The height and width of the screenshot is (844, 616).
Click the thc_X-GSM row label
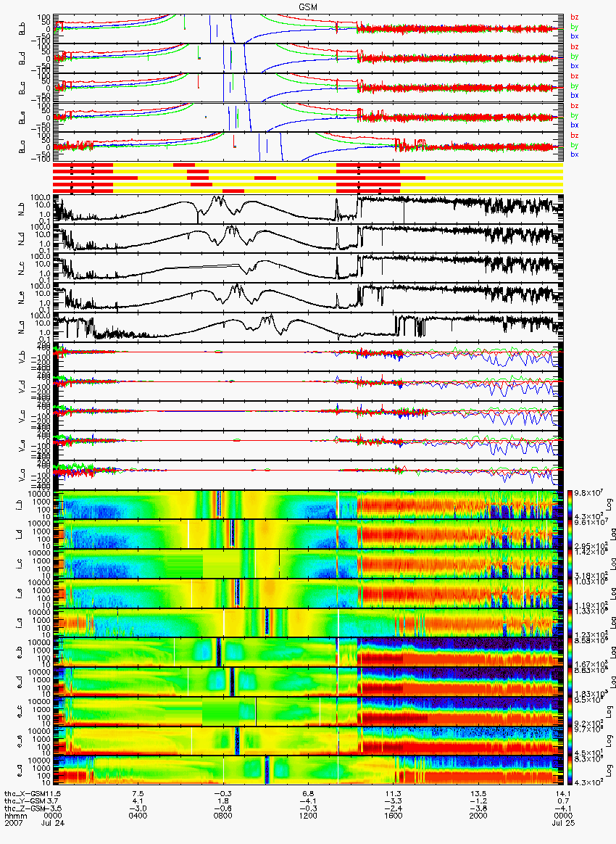(23, 794)
